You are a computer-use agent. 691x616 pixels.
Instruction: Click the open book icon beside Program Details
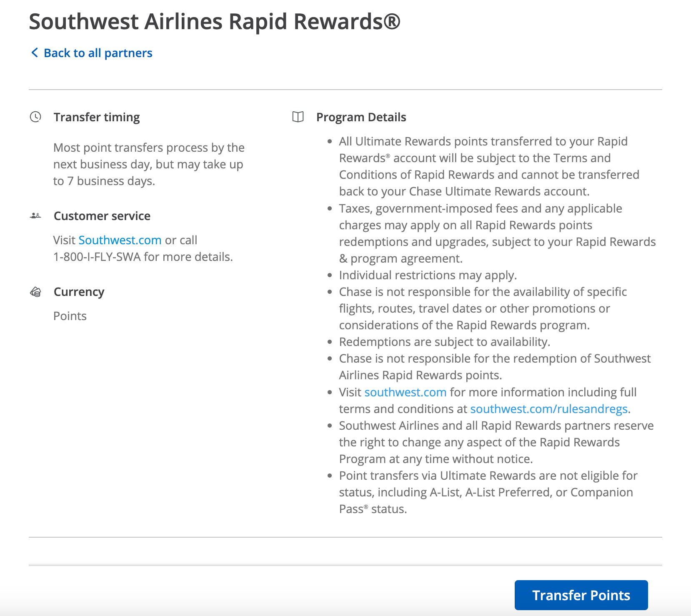tap(298, 117)
